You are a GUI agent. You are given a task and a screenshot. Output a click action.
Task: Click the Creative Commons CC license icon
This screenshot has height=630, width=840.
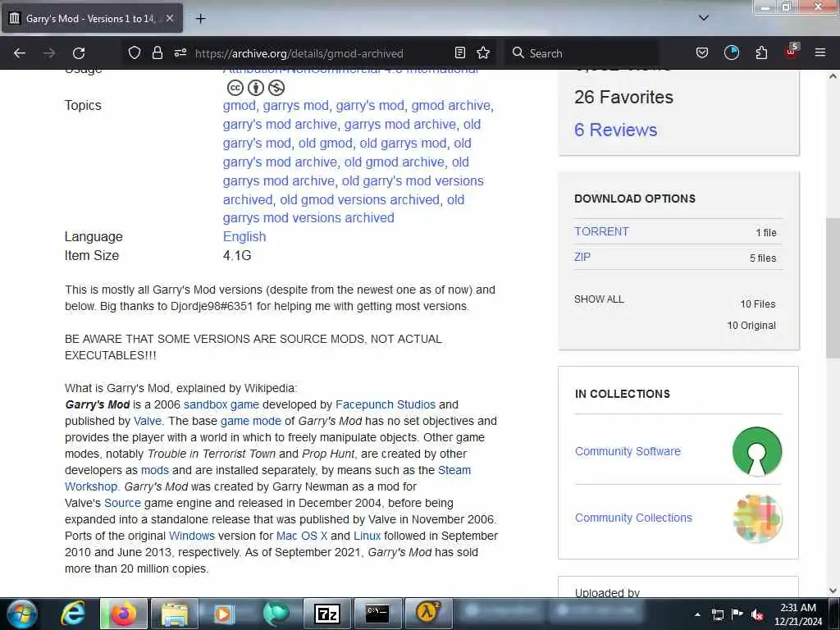(x=235, y=87)
